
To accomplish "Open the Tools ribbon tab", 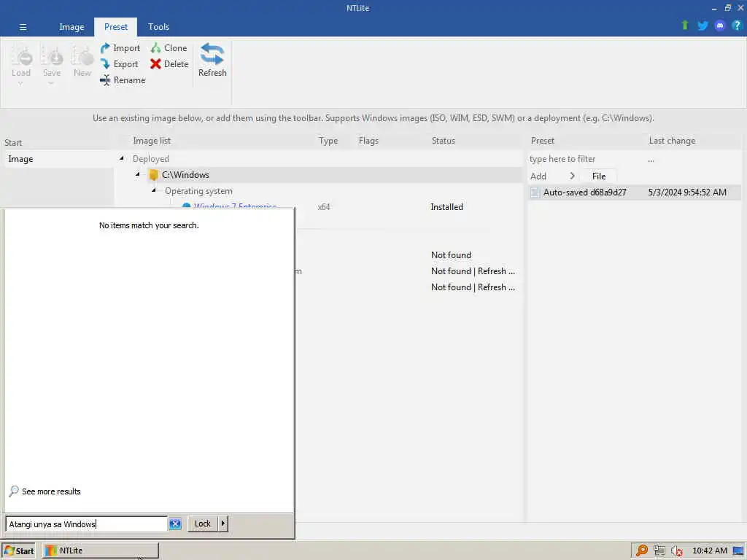I will 158,27.
